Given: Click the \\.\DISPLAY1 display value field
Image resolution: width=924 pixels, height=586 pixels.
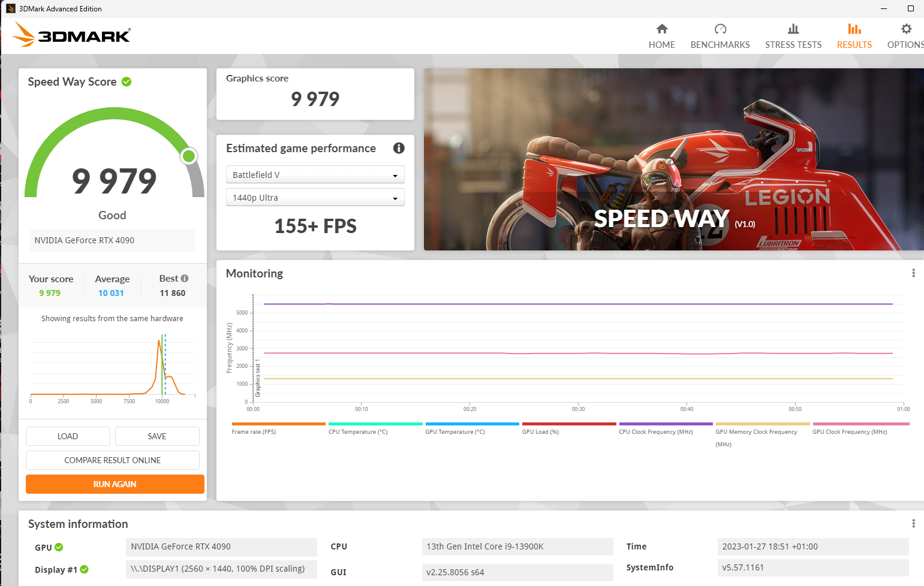Looking at the screenshot, I should click(x=221, y=569).
